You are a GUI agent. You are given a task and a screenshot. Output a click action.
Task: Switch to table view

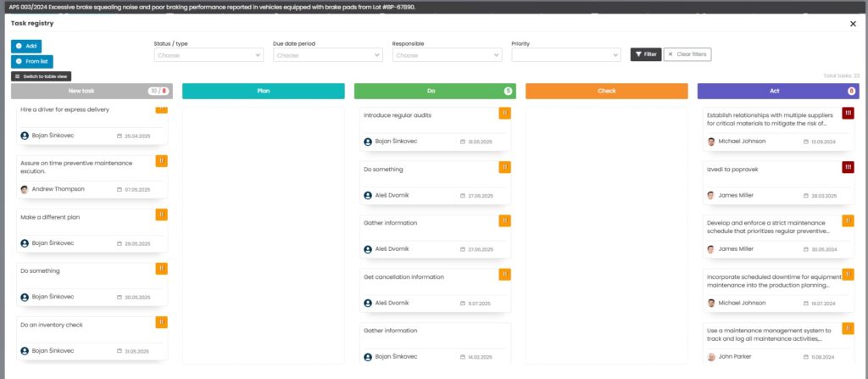[x=41, y=76]
